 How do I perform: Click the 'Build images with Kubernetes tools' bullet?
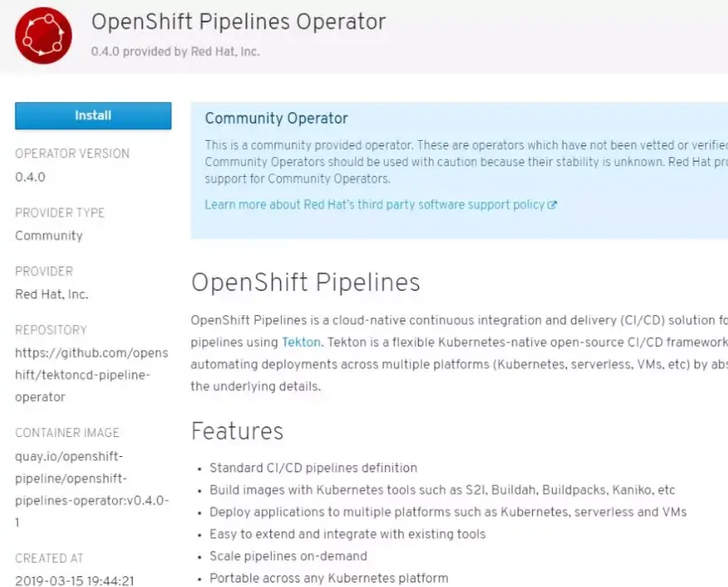(442, 490)
